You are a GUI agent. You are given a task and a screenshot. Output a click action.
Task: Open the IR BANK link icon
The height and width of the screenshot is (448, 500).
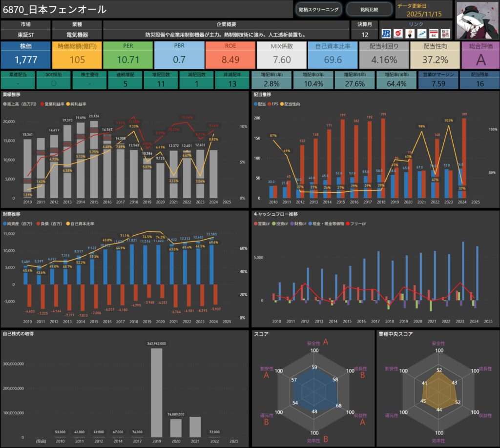387,33
